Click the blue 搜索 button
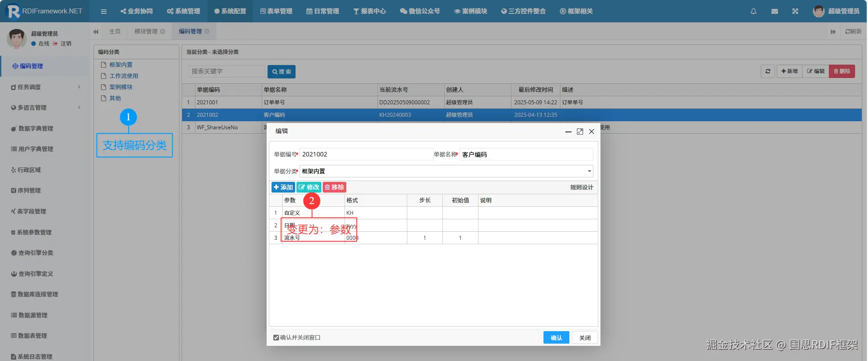This screenshot has width=868, height=361. (x=281, y=72)
